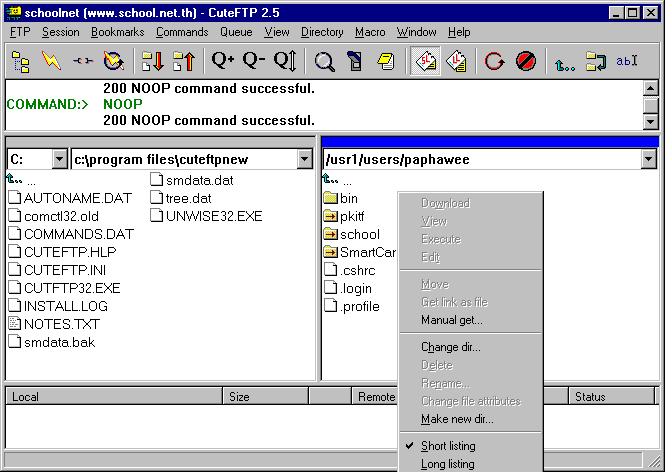
Task: Click the Q+ add to queue icon
Action: point(223,61)
